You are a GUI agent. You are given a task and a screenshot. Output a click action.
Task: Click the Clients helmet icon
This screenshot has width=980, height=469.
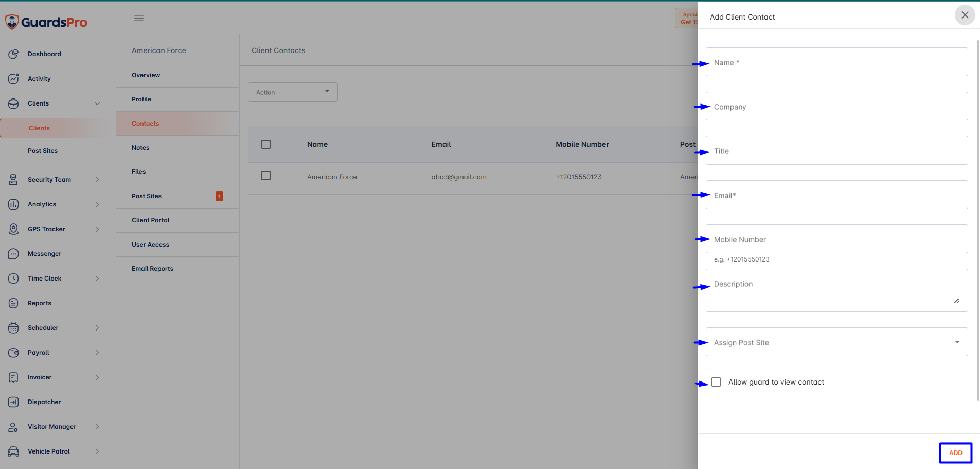[13, 103]
